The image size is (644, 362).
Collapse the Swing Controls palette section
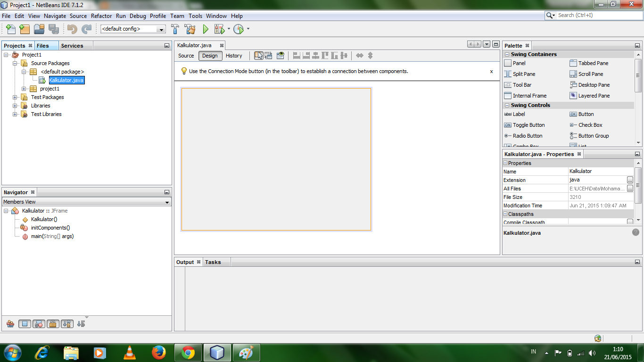(507, 105)
